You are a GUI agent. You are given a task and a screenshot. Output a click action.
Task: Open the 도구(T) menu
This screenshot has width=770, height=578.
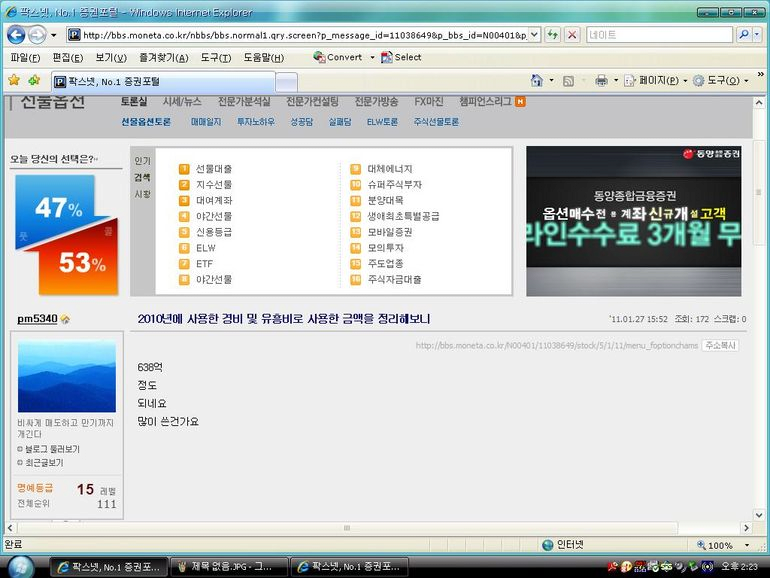point(216,57)
